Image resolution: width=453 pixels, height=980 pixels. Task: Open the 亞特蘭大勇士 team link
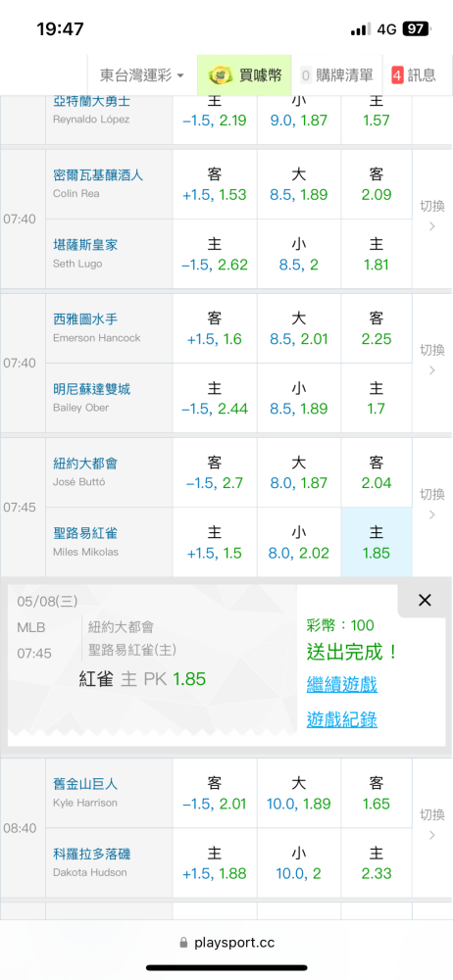[92, 101]
